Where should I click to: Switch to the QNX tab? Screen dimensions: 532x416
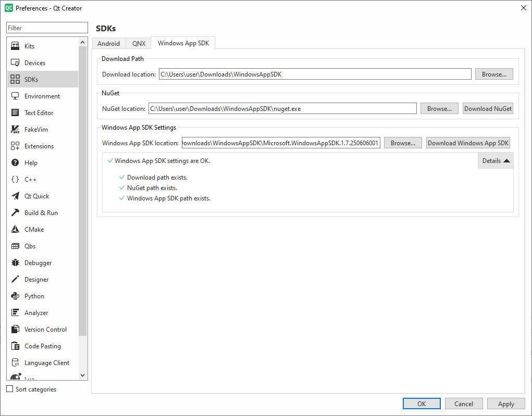[139, 43]
